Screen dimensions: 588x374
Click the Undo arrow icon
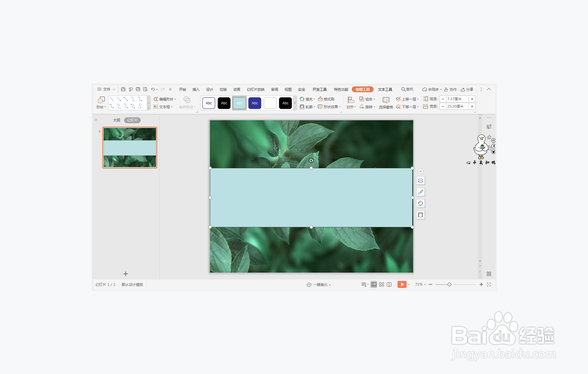pyautogui.click(x=152, y=89)
